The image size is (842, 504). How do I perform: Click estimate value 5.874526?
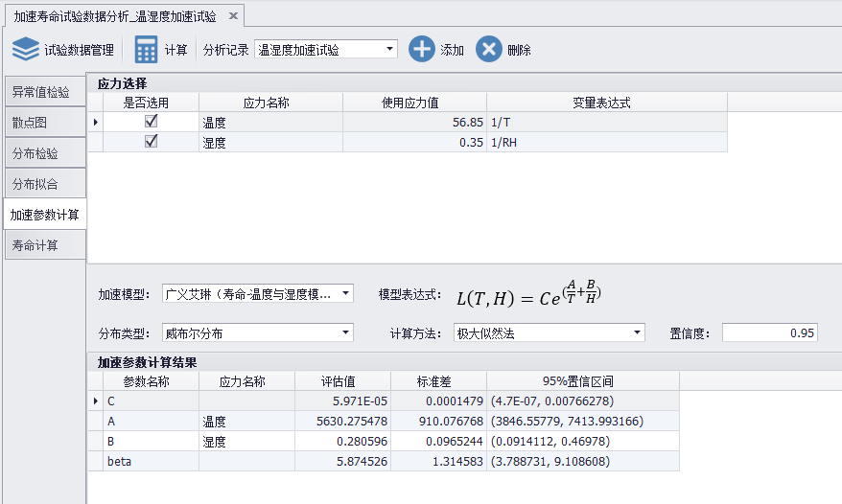[342, 461]
